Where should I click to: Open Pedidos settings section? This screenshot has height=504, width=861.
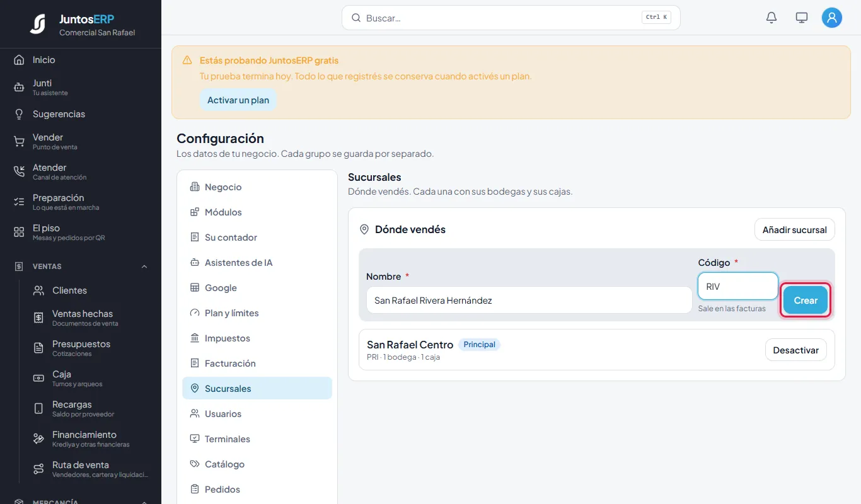[x=257, y=490]
